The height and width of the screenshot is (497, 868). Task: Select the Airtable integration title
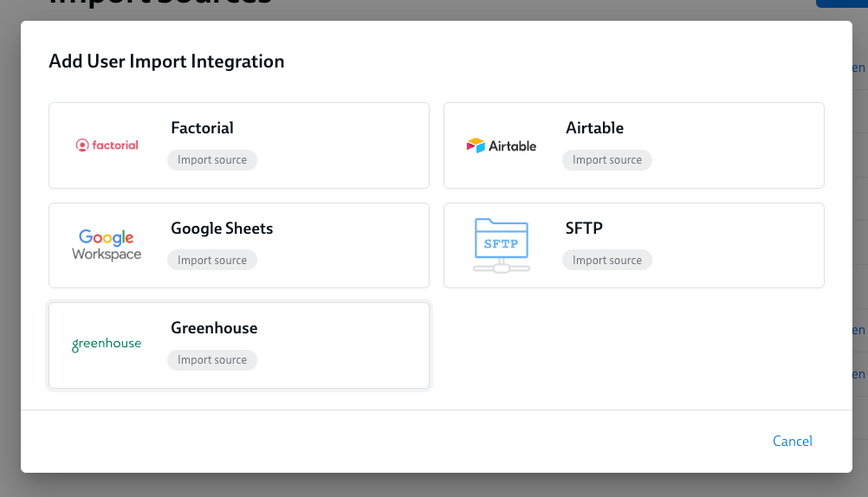click(x=594, y=128)
